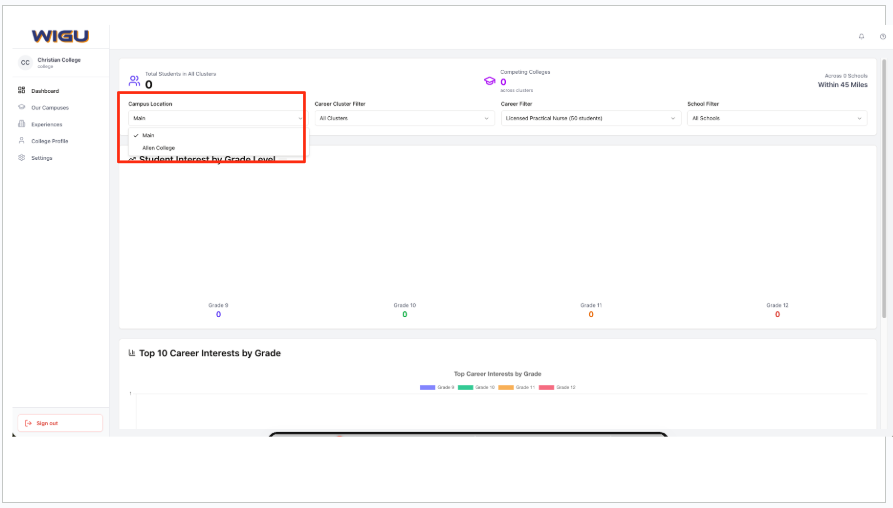Click the notification bell icon

click(861, 37)
